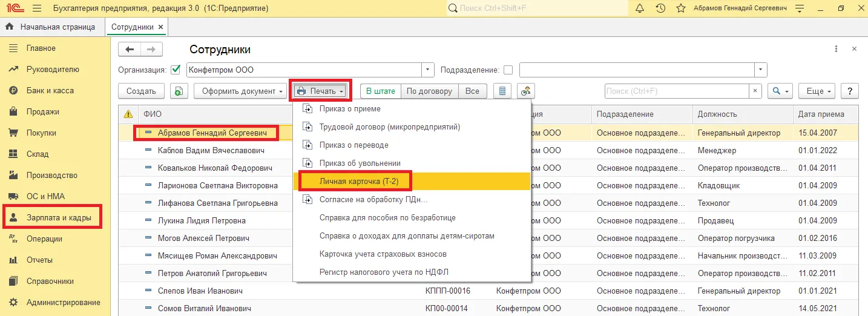The image size is (868, 316).
Task: Close the Сотрудники tab
Action: click(160, 27)
